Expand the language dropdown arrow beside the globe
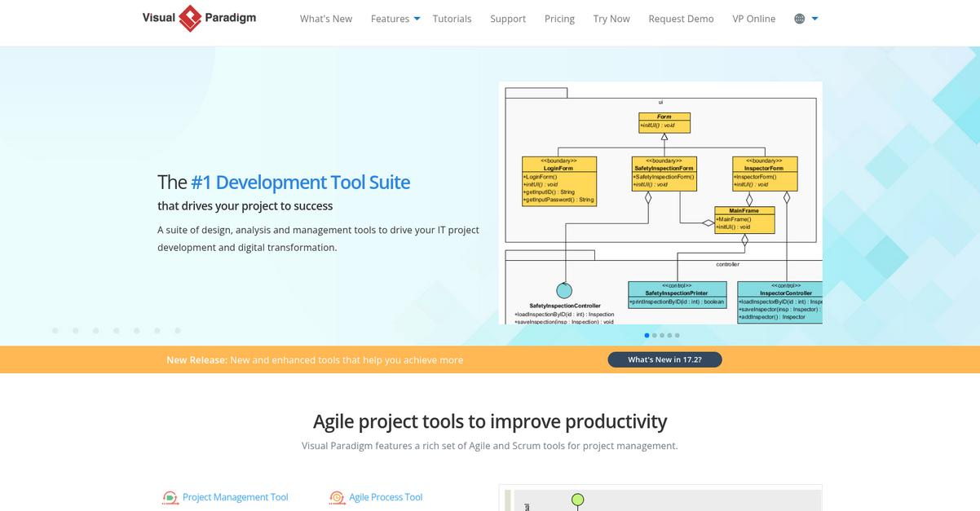The height and width of the screenshot is (511, 980). pos(815,19)
